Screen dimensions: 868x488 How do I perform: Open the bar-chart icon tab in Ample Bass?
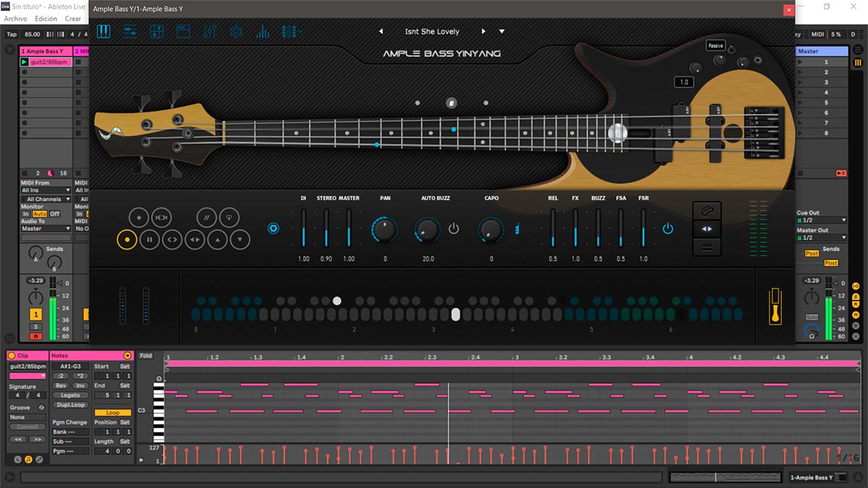262,32
